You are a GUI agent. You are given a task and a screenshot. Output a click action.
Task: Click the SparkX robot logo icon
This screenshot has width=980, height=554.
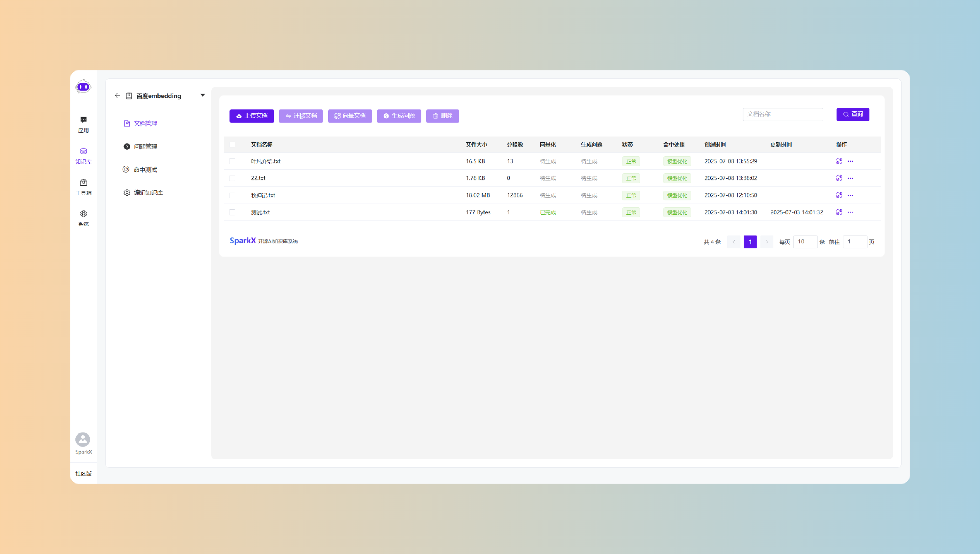(x=83, y=87)
